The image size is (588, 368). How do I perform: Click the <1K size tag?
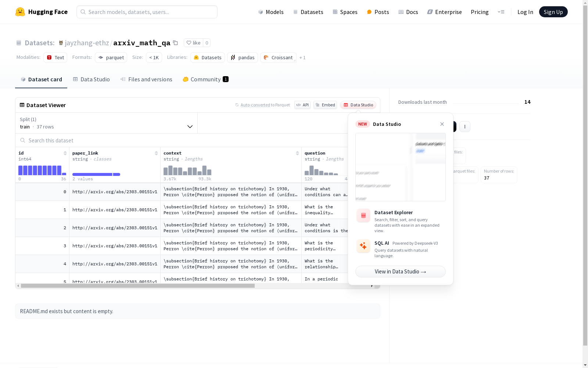click(154, 57)
